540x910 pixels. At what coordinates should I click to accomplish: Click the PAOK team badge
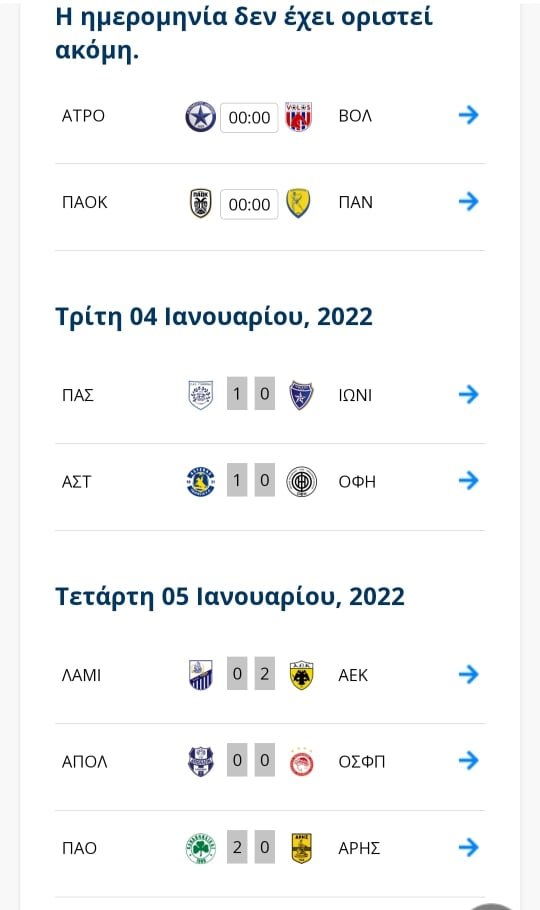tap(201, 203)
